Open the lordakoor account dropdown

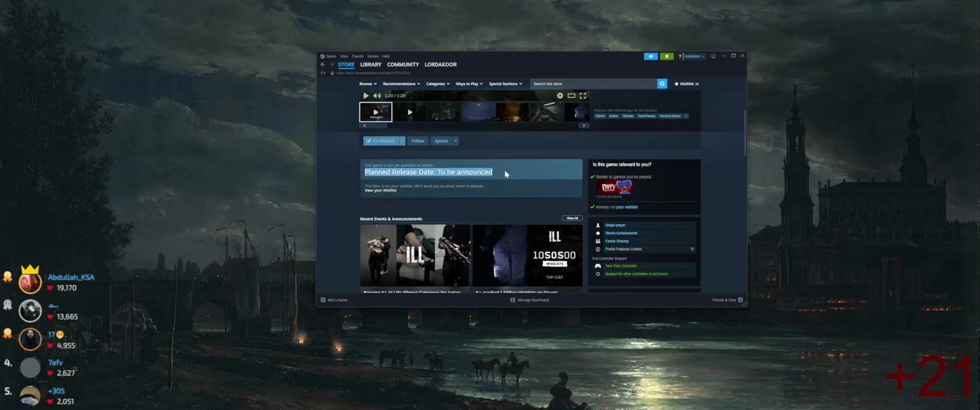coord(694,56)
